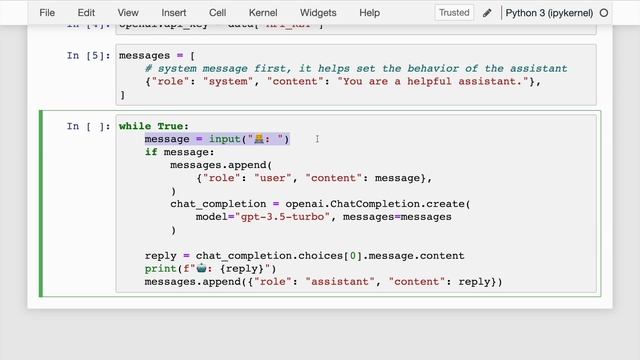Viewport: 640px width, 360px height.
Task: Open the Help menu
Action: [369, 13]
